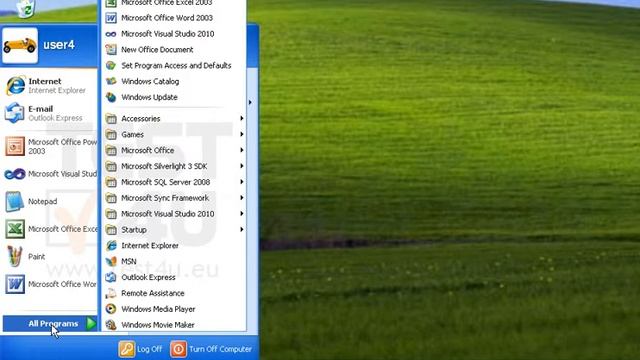The width and height of the screenshot is (640, 360).
Task: Select Notepad label in left pane
Action: pyautogui.click(x=42, y=202)
